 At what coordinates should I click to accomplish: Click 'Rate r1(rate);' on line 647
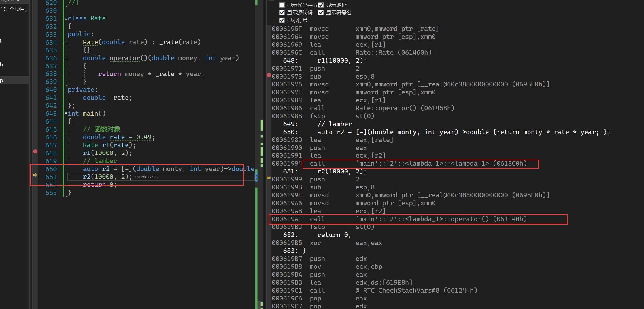(x=109, y=145)
